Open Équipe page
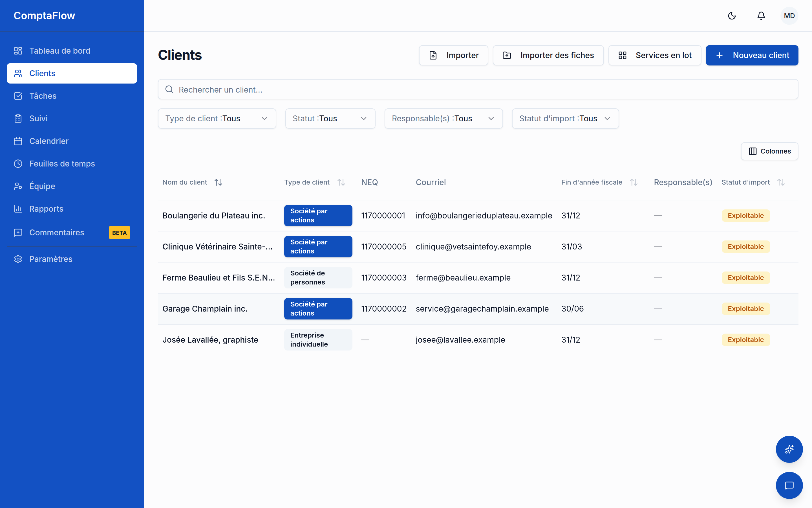The width and height of the screenshot is (812, 508). pos(72,186)
